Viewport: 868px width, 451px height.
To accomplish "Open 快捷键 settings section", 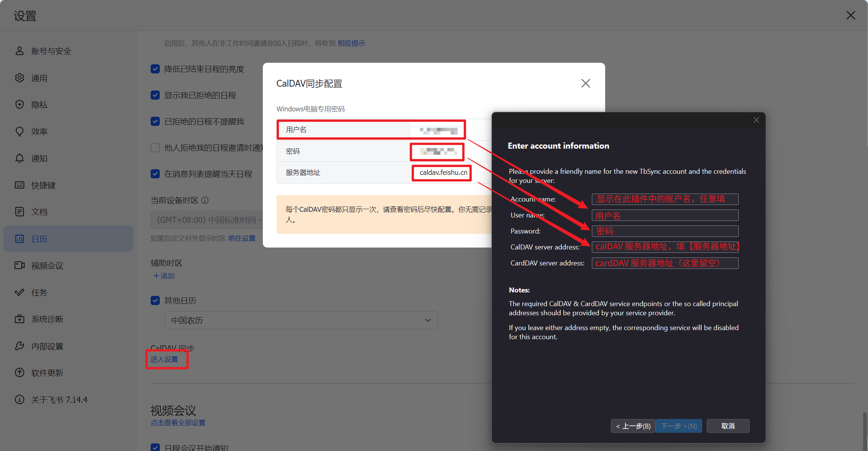I will 68,185.
